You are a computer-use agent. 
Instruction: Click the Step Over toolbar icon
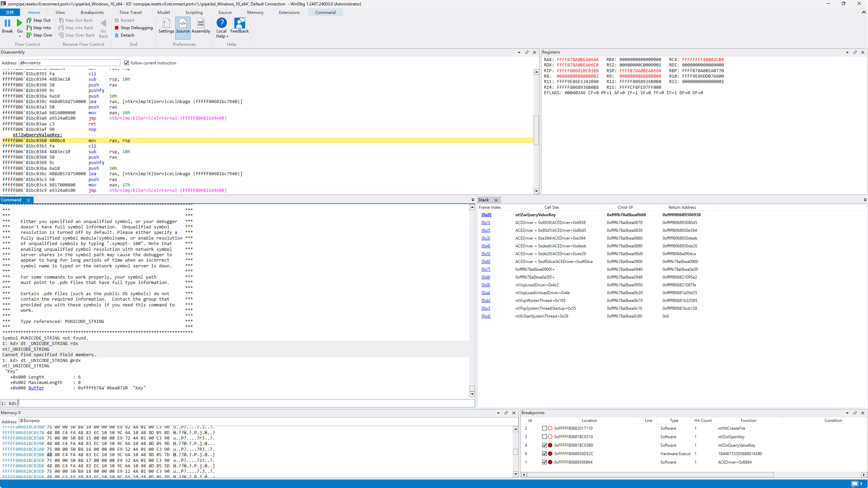tap(29, 35)
